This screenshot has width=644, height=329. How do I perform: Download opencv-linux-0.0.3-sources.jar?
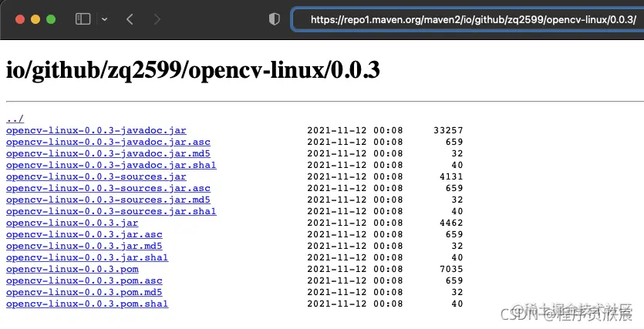click(x=96, y=176)
